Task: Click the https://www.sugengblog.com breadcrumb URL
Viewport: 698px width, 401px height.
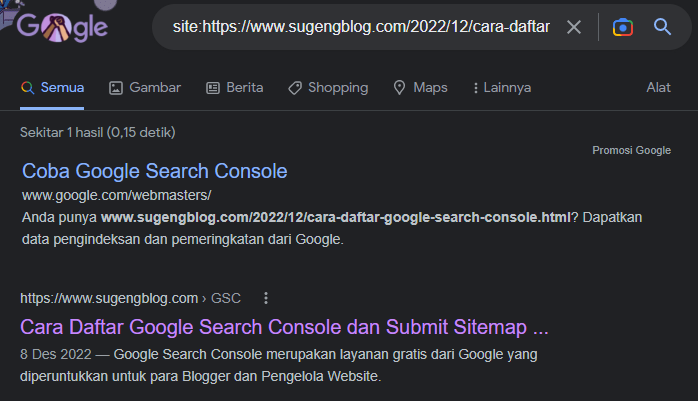Action: pos(109,298)
